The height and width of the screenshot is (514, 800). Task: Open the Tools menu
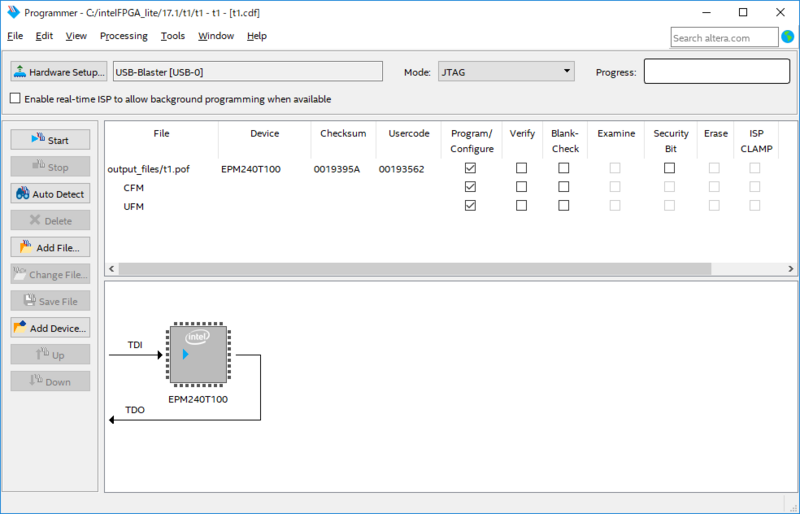coord(172,36)
